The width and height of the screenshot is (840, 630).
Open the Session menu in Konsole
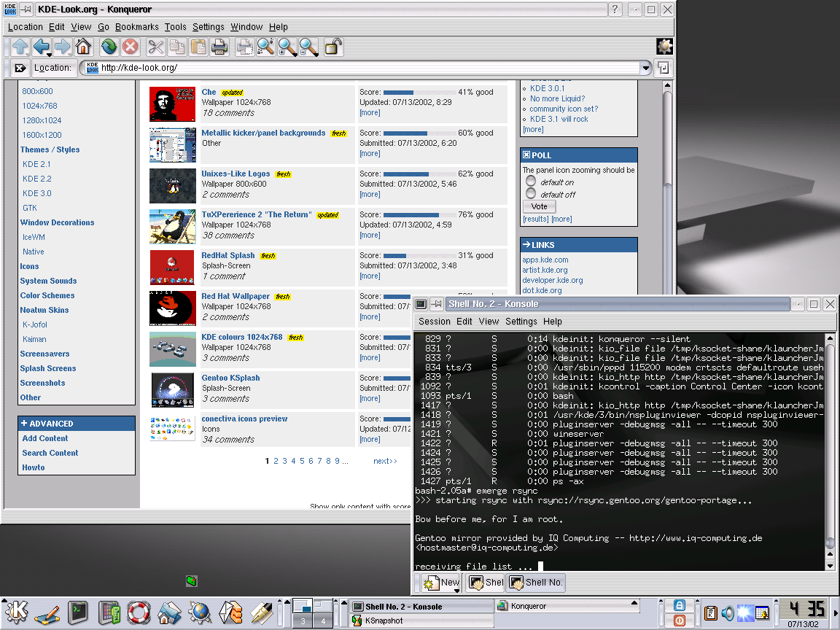point(435,322)
